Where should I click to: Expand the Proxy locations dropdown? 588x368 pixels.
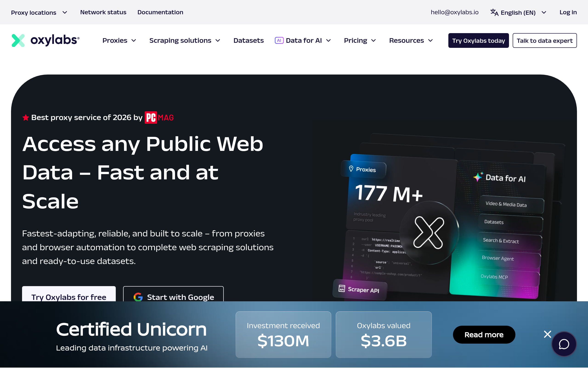[39, 12]
